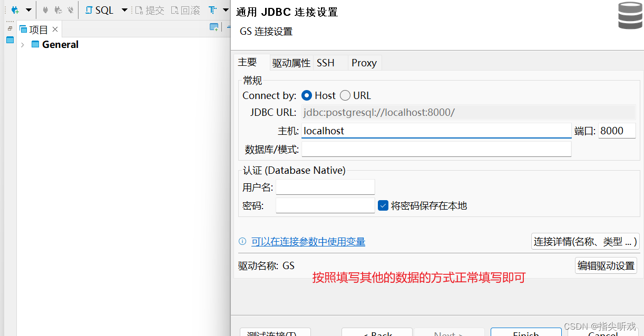This screenshot has width=644, height=336.
Task: Expand the General project tree node
Action: tap(22, 45)
